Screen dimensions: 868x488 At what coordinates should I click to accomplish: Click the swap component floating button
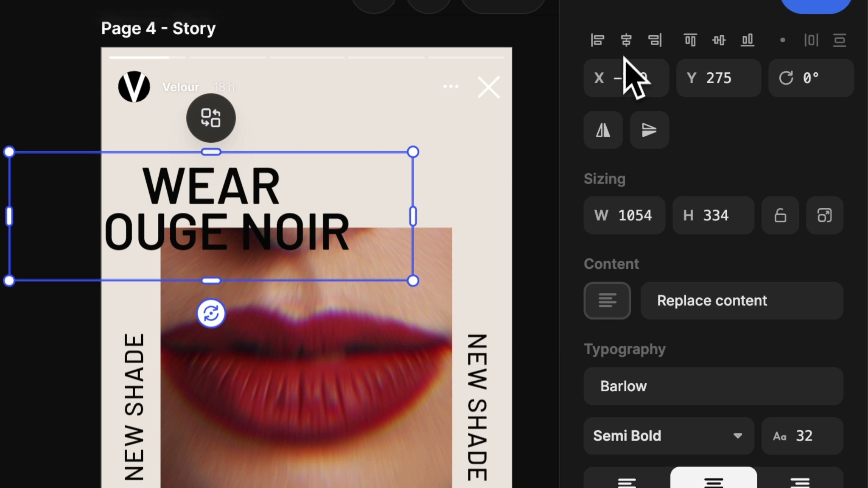211,118
